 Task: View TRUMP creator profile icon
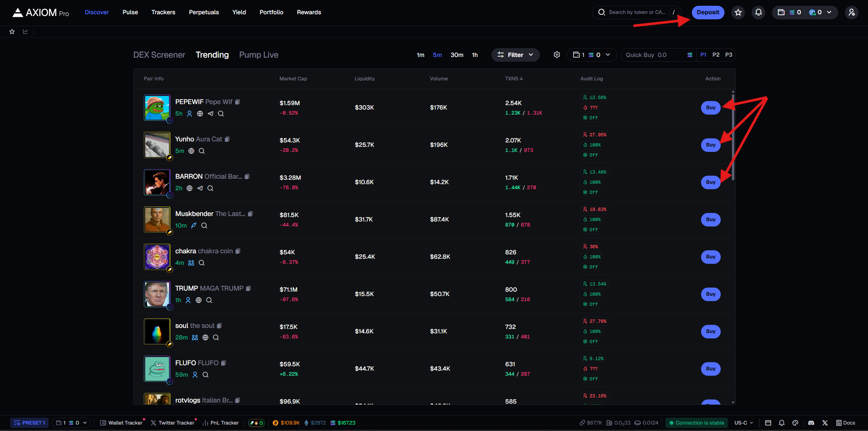tap(188, 300)
